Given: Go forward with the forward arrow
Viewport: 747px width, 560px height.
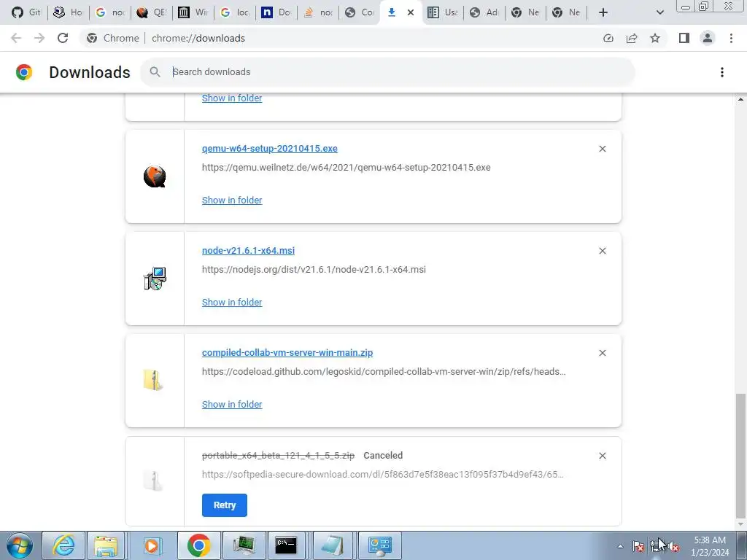Looking at the screenshot, I should [x=39, y=38].
